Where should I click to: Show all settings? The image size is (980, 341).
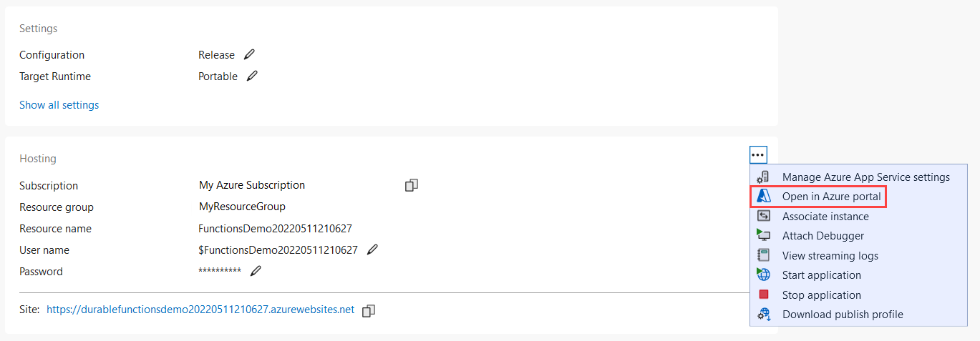[x=59, y=105]
